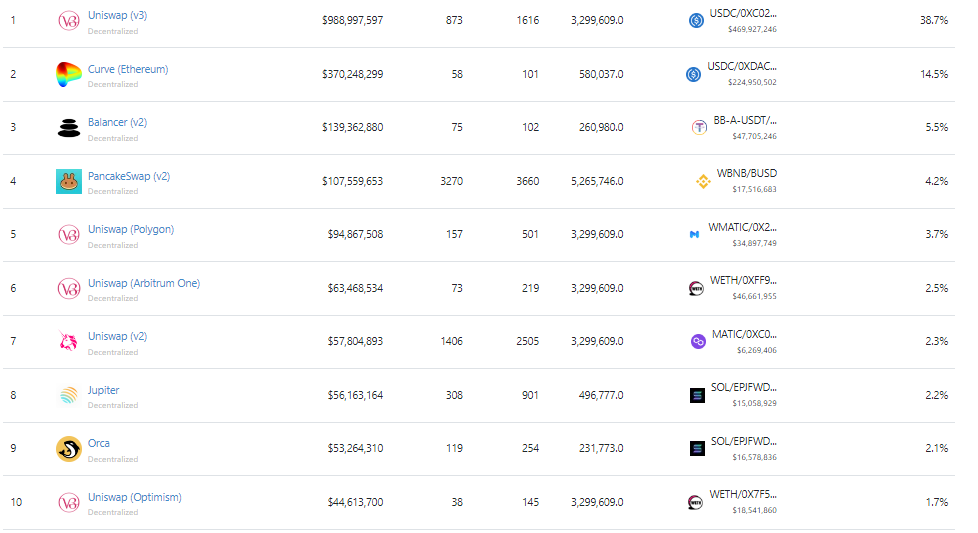Open the Balancer (v2) exchange link
This screenshot has width=978, height=533.
click(117, 122)
